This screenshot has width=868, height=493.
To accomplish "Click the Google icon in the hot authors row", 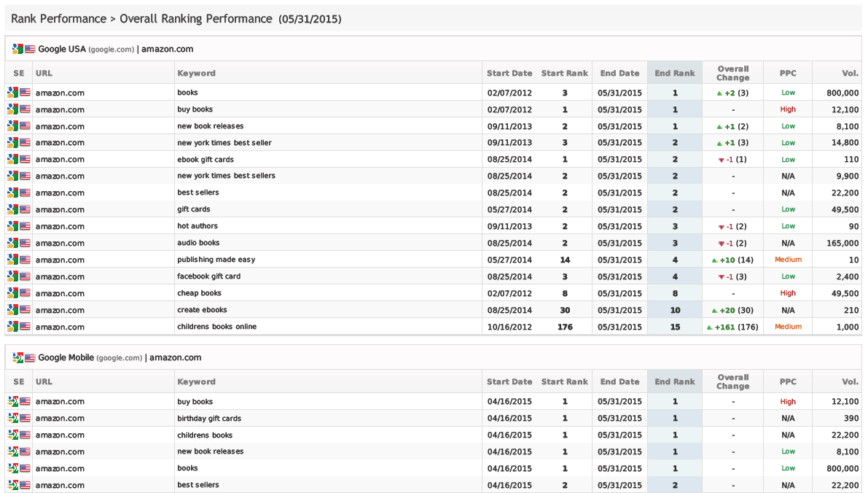I will [12, 227].
